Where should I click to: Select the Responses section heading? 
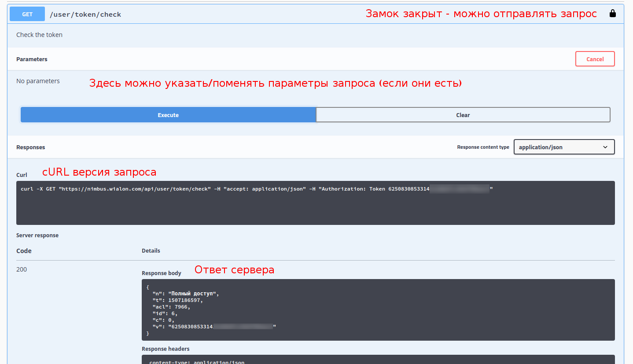[31, 147]
